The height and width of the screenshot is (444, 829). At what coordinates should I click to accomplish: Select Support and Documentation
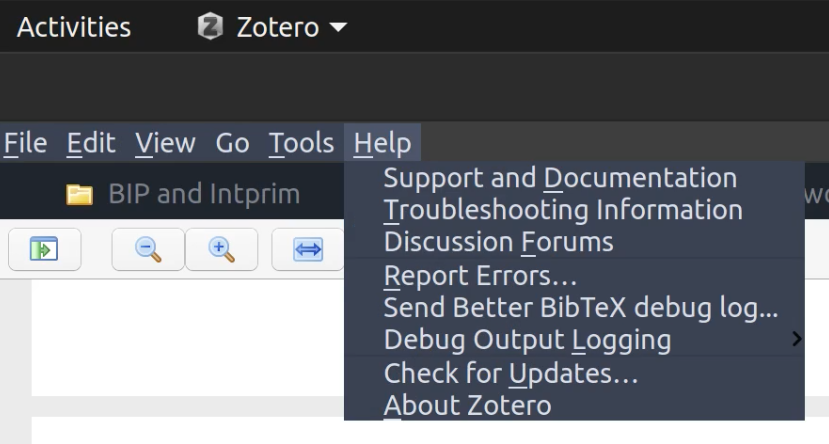574,178
